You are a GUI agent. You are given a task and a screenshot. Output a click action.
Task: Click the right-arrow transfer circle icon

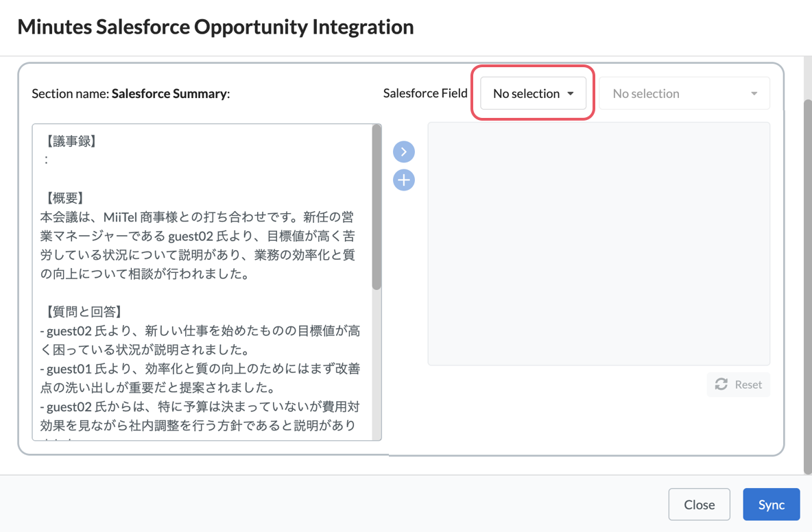tap(404, 152)
